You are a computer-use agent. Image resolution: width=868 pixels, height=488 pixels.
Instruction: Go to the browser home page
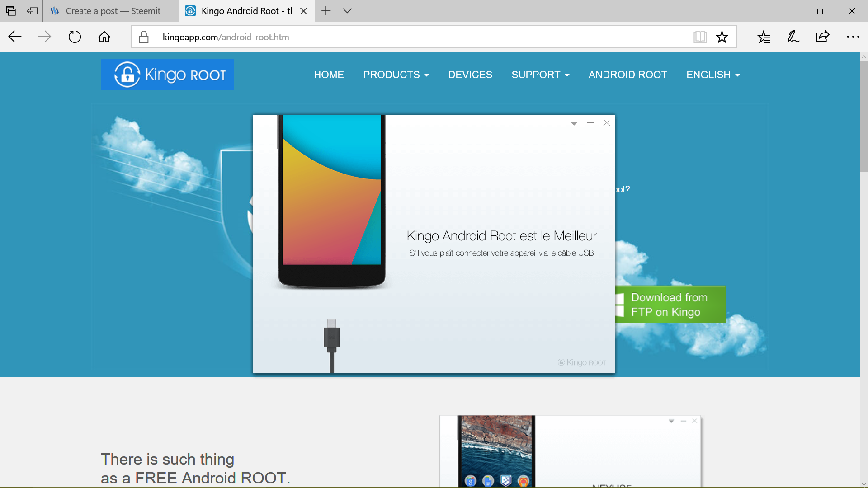pyautogui.click(x=104, y=37)
